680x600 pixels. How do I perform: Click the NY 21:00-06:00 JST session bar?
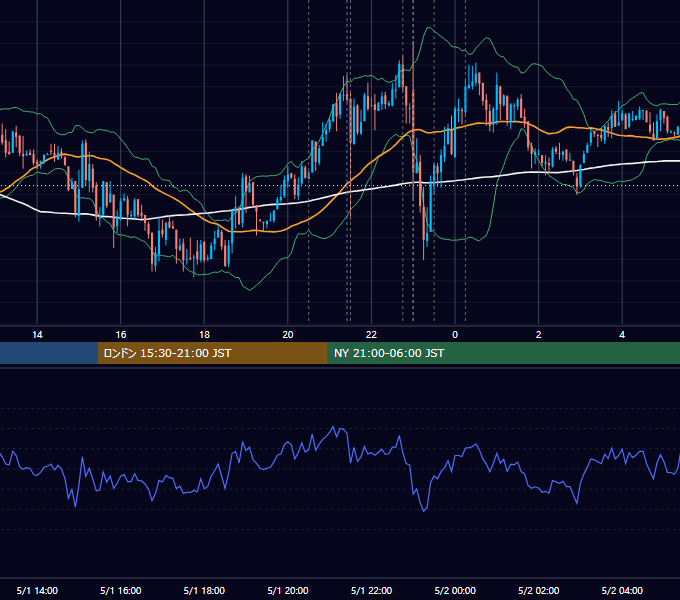[x=503, y=353]
